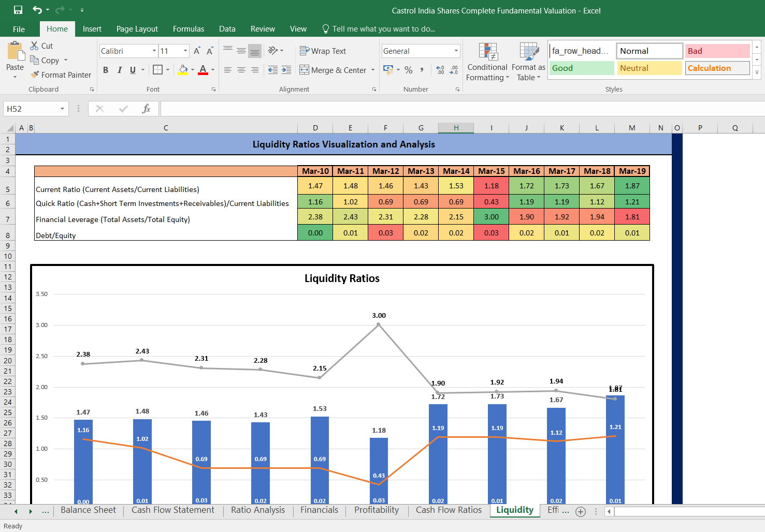Top align cell contents
Image resolution: width=765 pixels, height=532 pixels.
228,50
